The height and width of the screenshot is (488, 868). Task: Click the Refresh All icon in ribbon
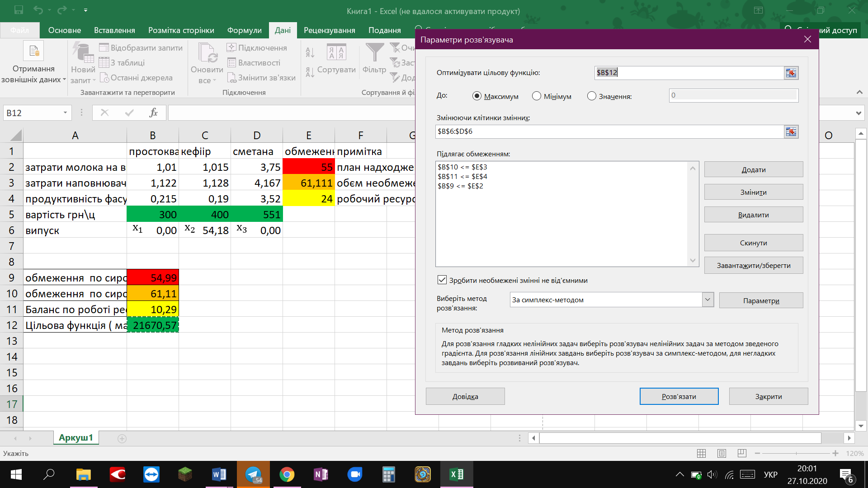tap(207, 53)
